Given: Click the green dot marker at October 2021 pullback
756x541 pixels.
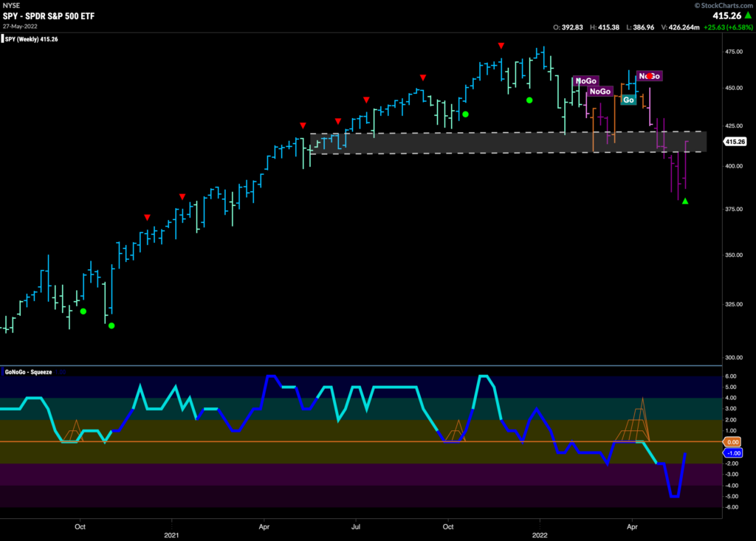Looking at the screenshot, I should point(465,114).
